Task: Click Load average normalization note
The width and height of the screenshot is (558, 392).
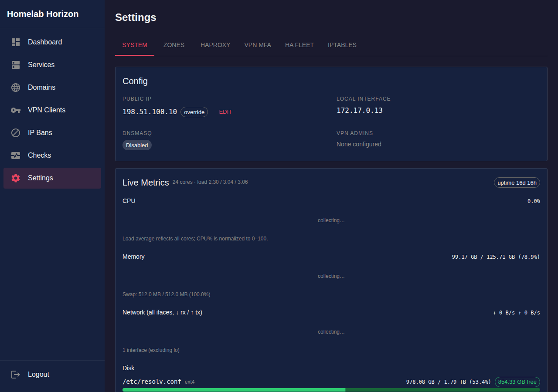Action: tap(195, 239)
